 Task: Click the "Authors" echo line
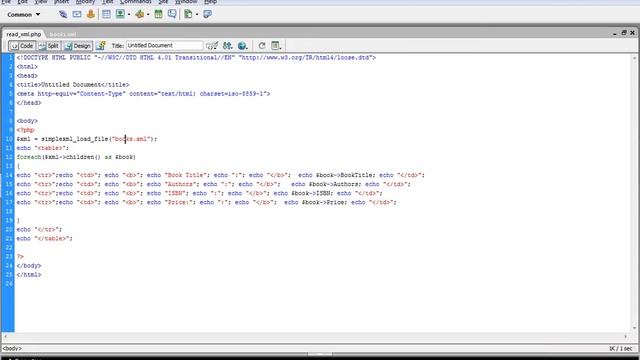pos(213,184)
